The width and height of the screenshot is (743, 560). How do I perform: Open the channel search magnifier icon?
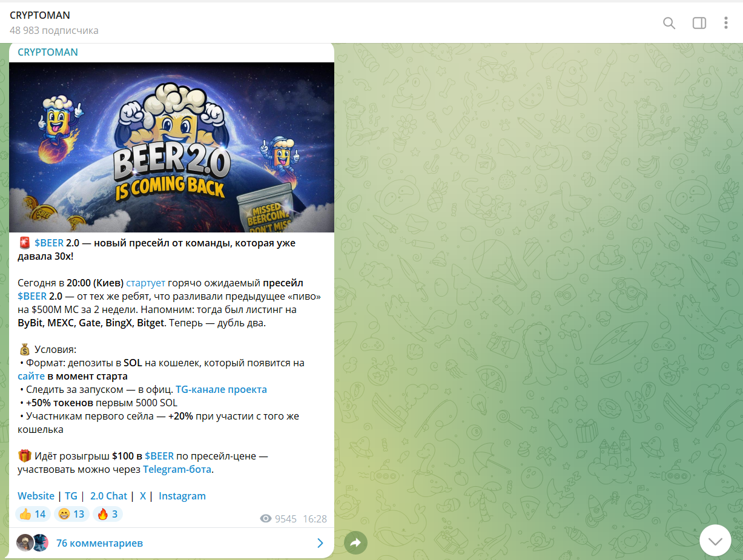pos(669,23)
